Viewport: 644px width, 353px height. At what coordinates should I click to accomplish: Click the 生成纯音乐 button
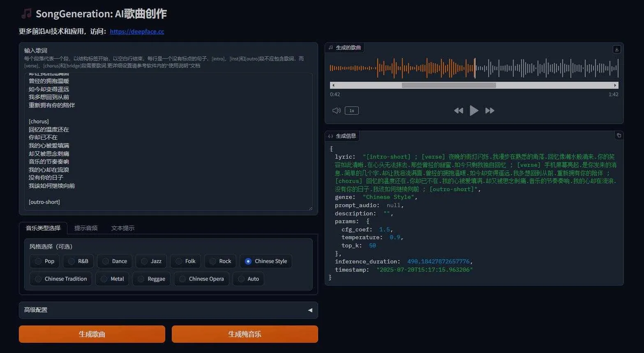pos(245,334)
